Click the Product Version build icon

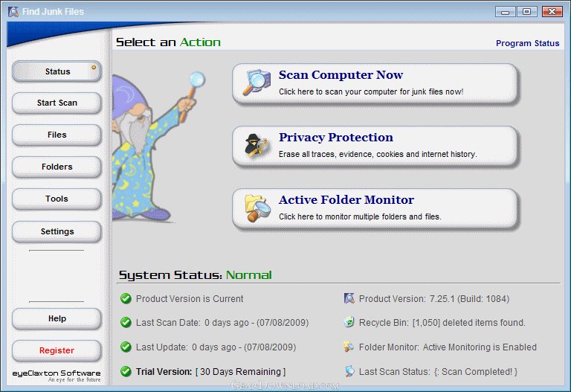coord(349,298)
